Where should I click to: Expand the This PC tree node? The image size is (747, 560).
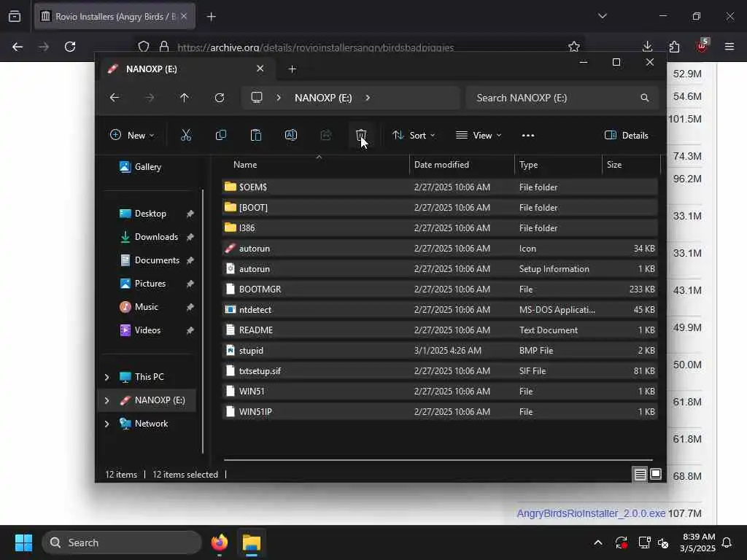107,377
